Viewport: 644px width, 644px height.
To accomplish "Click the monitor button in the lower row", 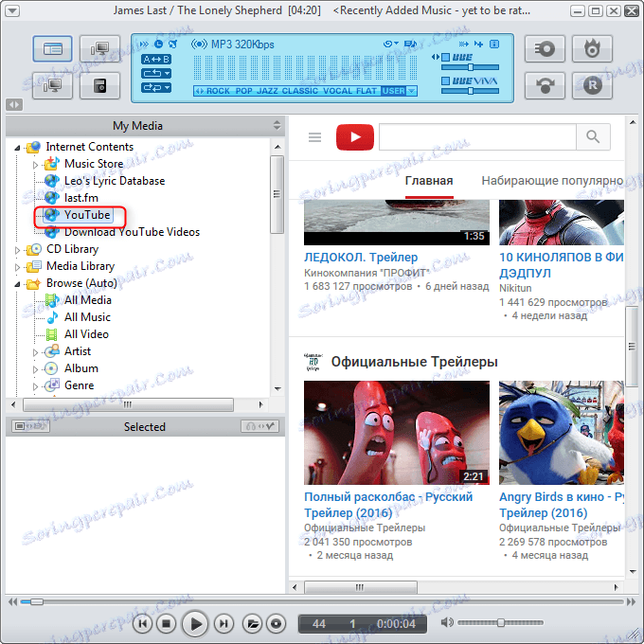I will 53,85.
